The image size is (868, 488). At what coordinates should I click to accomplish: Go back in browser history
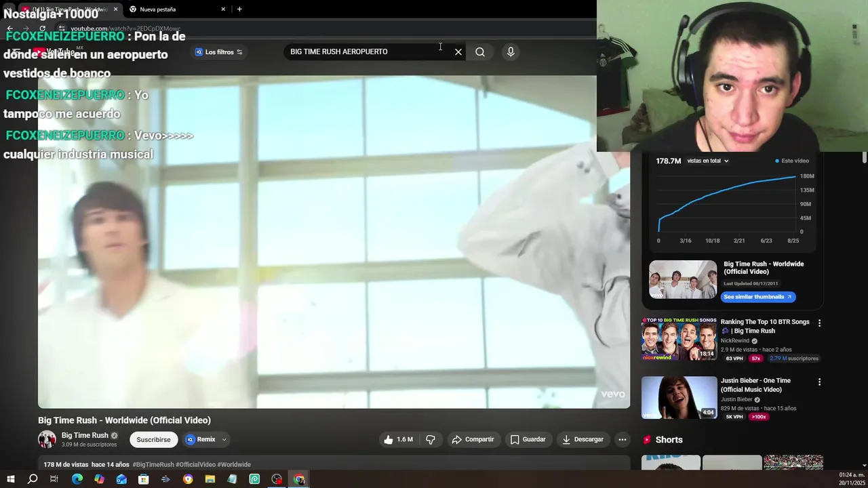(9, 28)
